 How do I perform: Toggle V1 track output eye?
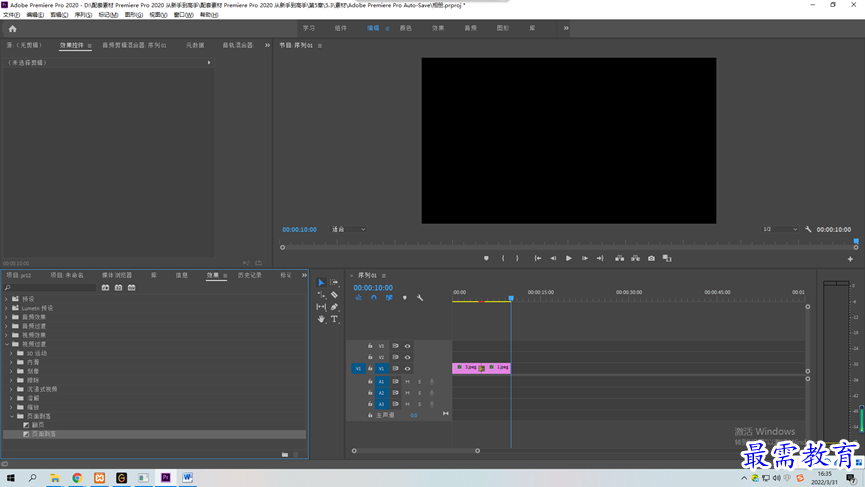tap(408, 368)
